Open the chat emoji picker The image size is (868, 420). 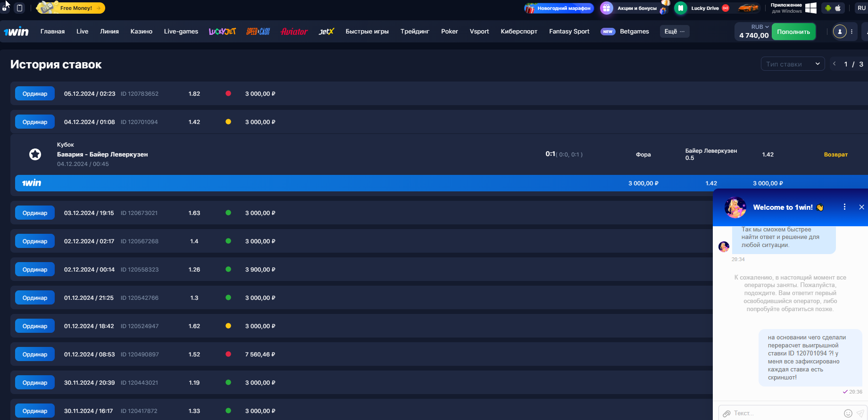point(848,413)
